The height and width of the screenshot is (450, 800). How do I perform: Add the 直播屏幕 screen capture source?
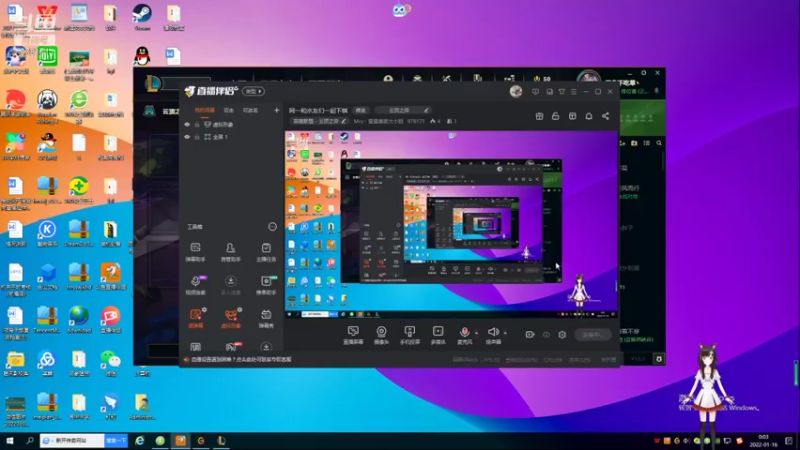[x=353, y=335]
